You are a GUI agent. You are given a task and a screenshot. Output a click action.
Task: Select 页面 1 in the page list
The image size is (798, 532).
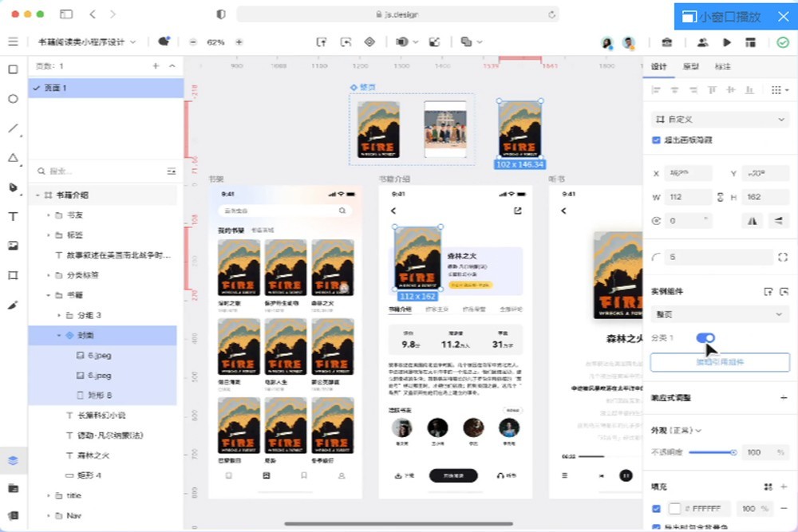[x=106, y=88]
